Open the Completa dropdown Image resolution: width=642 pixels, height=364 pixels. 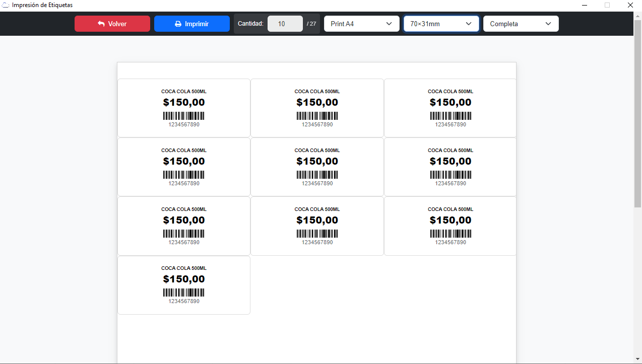click(x=521, y=24)
